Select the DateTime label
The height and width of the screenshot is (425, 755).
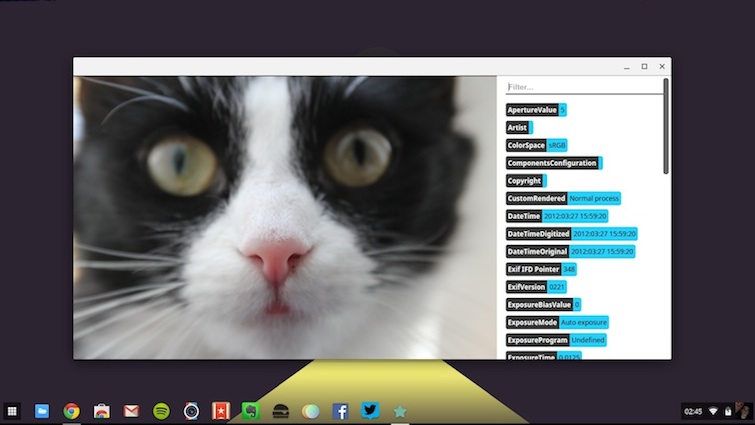524,216
